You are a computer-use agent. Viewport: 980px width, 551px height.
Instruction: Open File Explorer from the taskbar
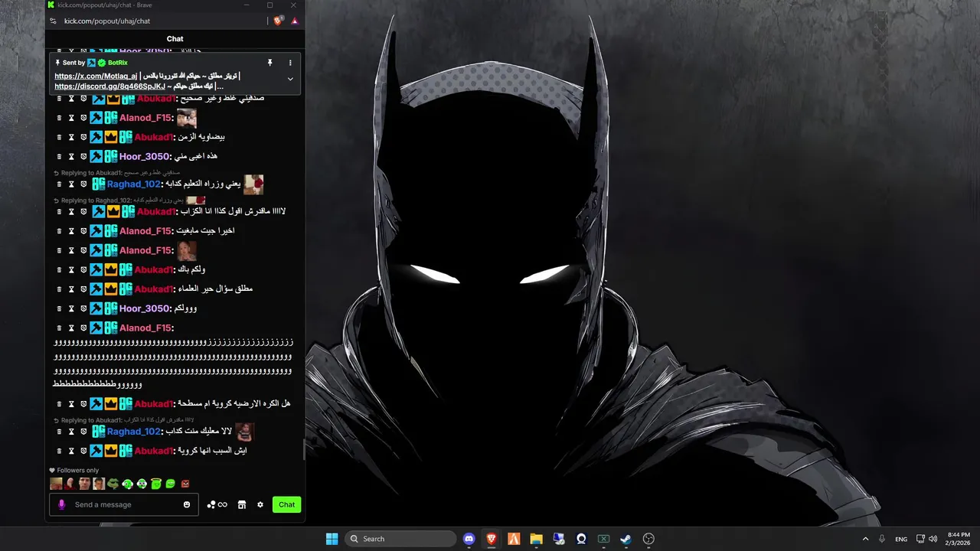pos(536,539)
